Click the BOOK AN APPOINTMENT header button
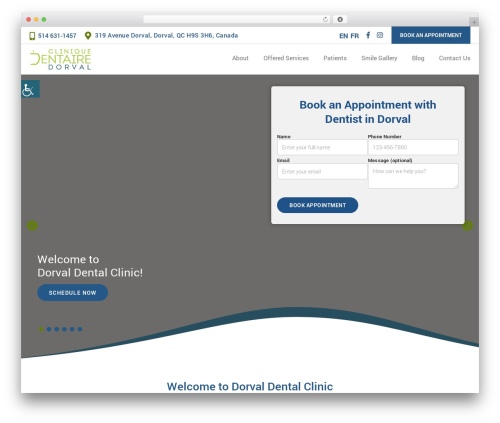 tap(431, 35)
